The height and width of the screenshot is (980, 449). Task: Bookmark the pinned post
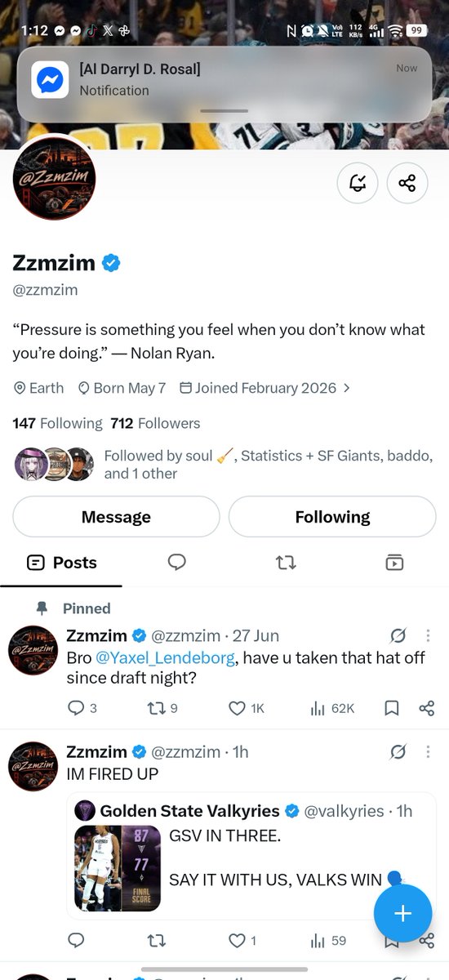coord(391,708)
